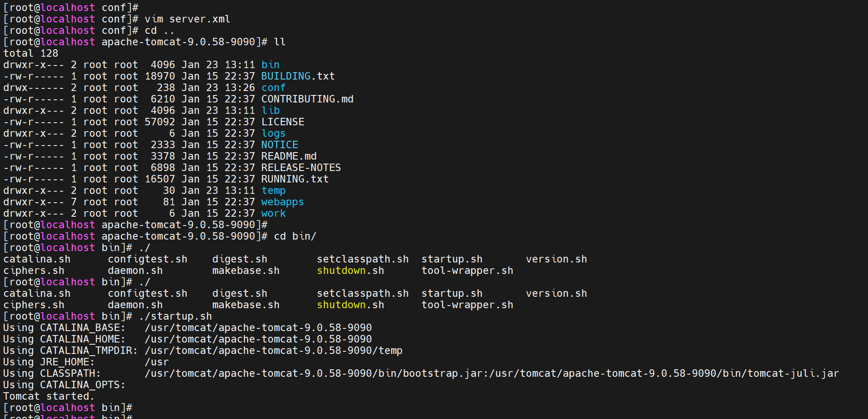Image resolution: width=868 pixels, height=419 pixels.
Task: Click the logs directory entry
Action: pyautogui.click(x=273, y=133)
